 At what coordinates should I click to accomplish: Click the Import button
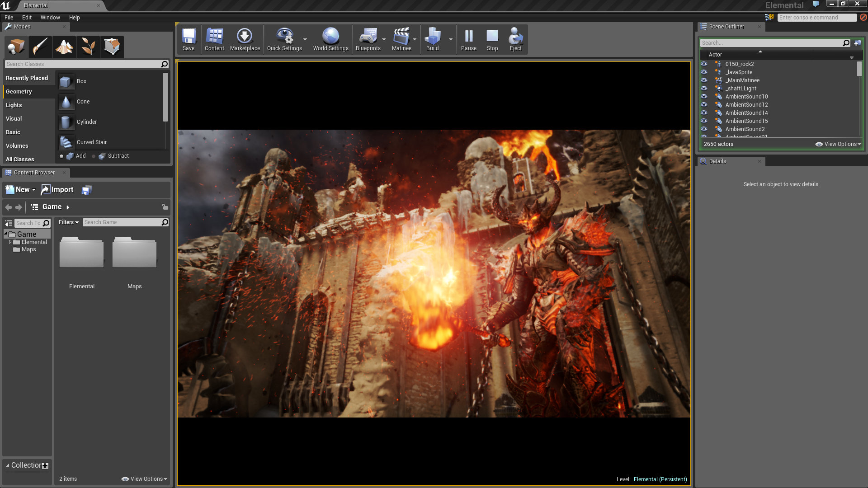(57, 190)
